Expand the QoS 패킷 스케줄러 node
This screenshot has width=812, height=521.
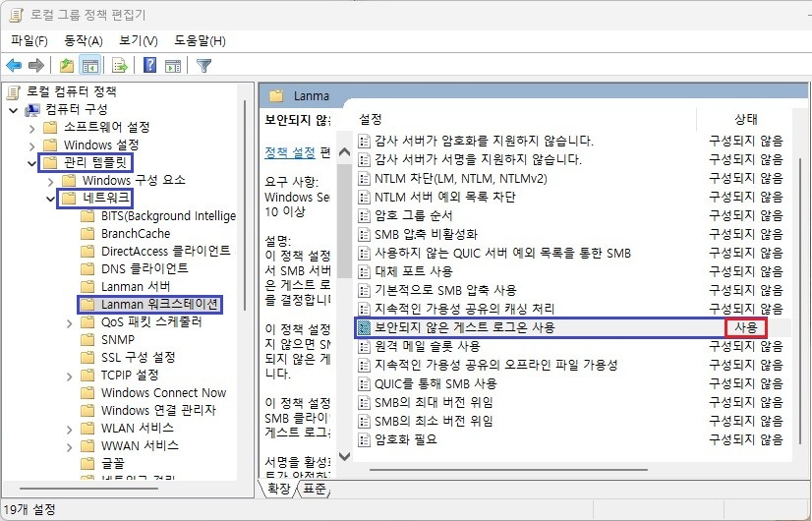point(70,323)
